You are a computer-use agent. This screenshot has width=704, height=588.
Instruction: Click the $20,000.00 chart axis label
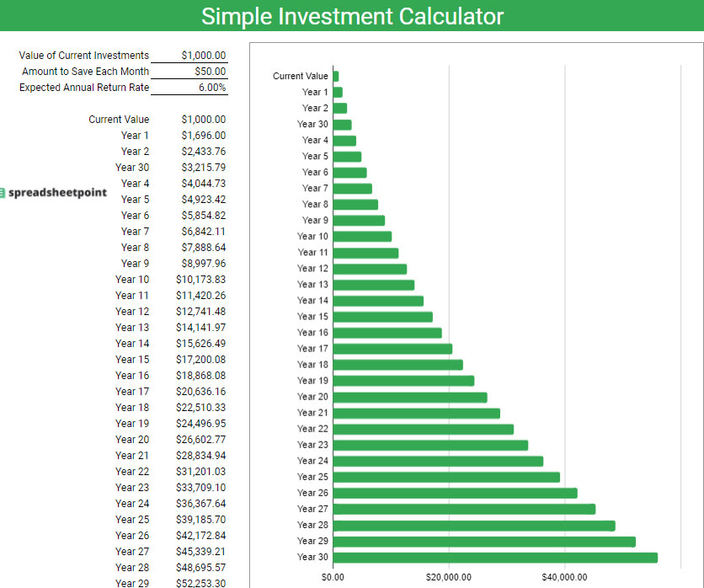pyautogui.click(x=449, y=577)
